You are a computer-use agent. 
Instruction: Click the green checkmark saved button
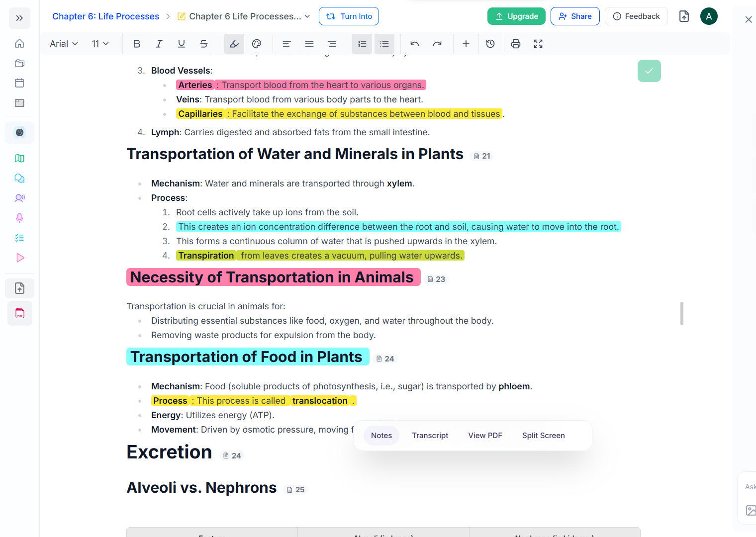[649, 71]
